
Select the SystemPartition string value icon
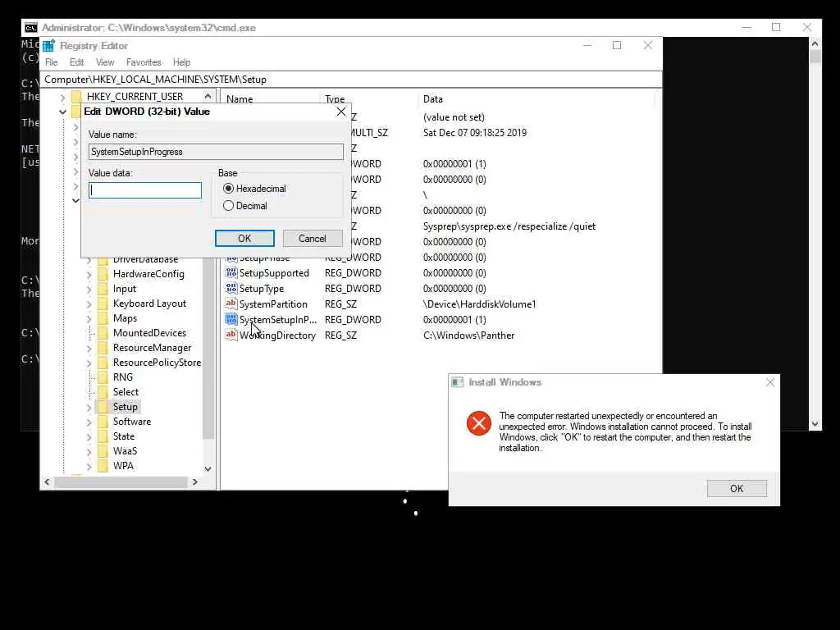click(x=231, y=304)
